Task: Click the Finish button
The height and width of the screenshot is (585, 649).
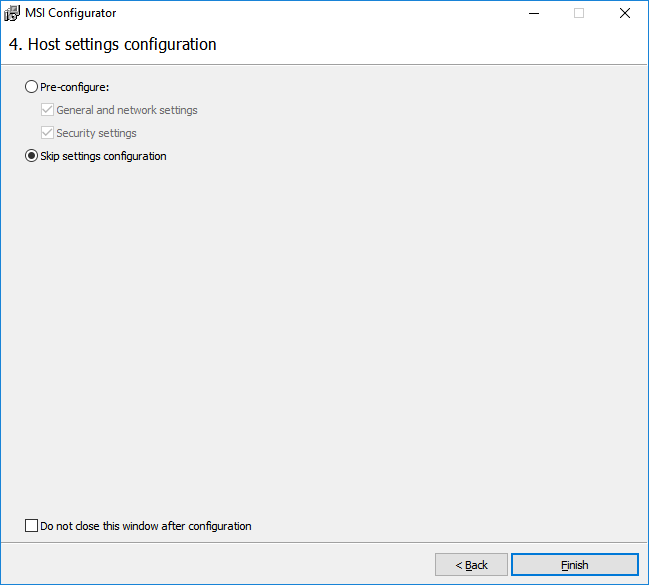Action: pyautogui.click(x=575, y=565)
